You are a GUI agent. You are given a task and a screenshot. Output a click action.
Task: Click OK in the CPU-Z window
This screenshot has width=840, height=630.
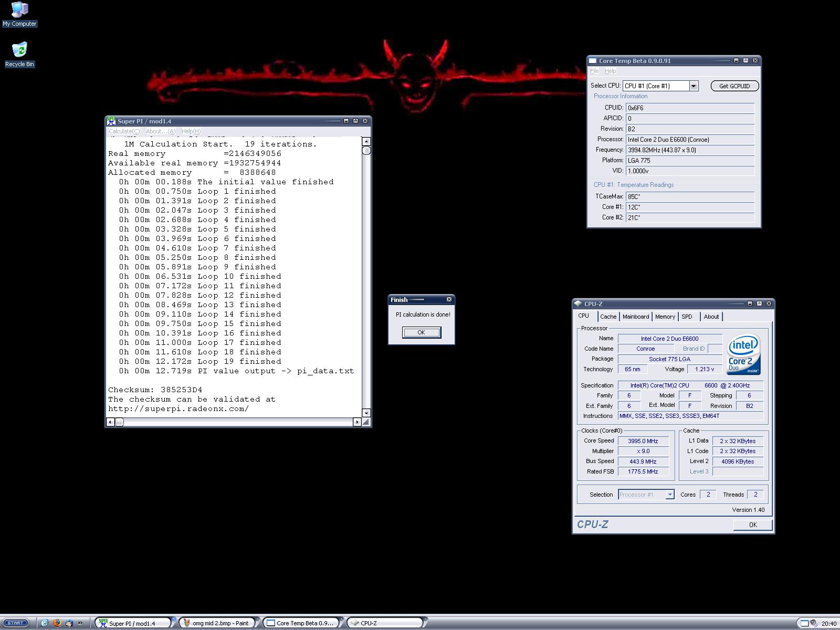pyautogui.click(x=753, y=525)
